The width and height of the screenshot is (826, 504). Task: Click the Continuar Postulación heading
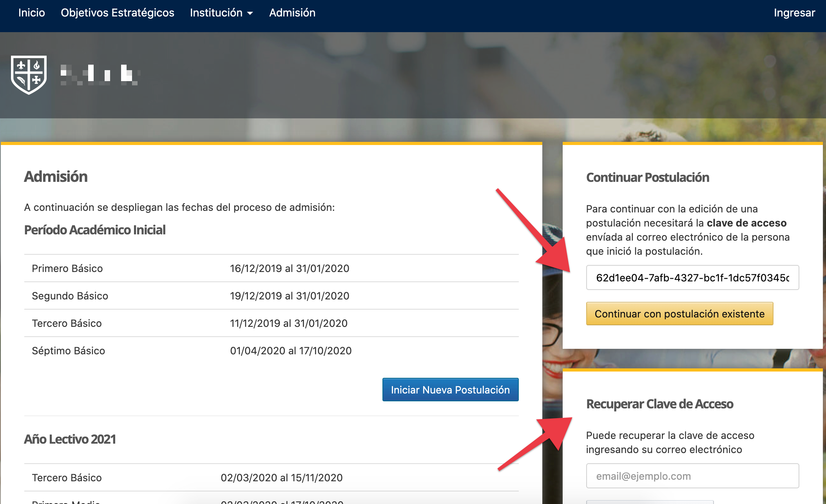click(x=647, y=178)
